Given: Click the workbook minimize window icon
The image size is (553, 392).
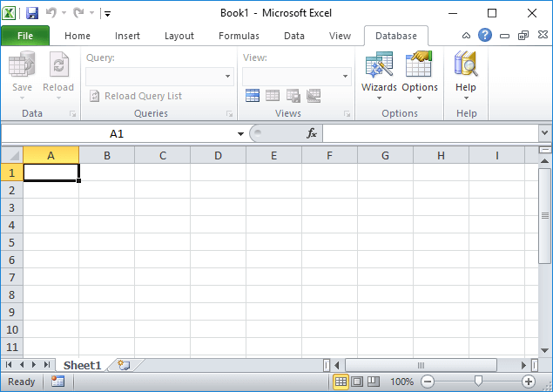Looking at the screenshot, I should tap(505, 36).
